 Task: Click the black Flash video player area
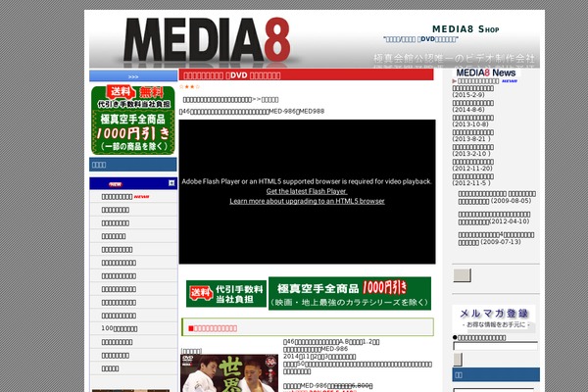(307, 192)
